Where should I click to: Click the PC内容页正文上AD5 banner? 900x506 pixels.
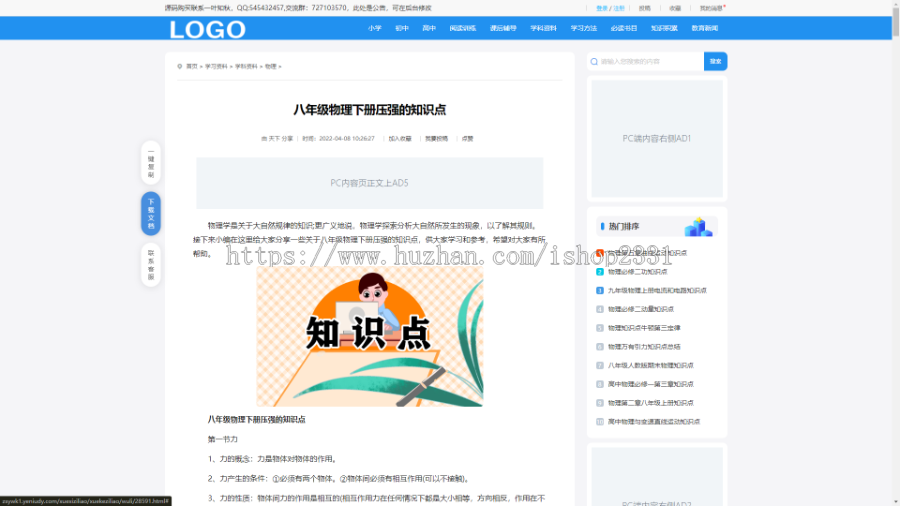click(370, 183)
